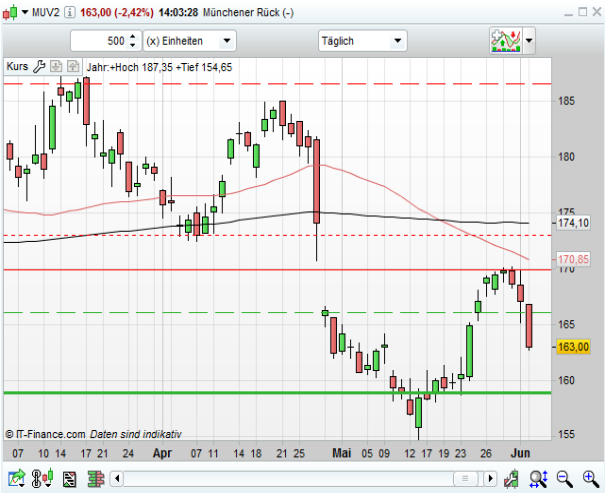
Task: Click the move panel up arrow icon
Action: pyautogui.click(x=73, y=66)
